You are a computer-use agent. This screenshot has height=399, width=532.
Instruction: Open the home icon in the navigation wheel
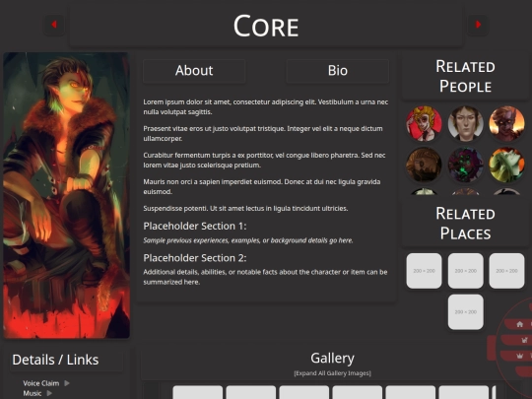click(519, 324)
